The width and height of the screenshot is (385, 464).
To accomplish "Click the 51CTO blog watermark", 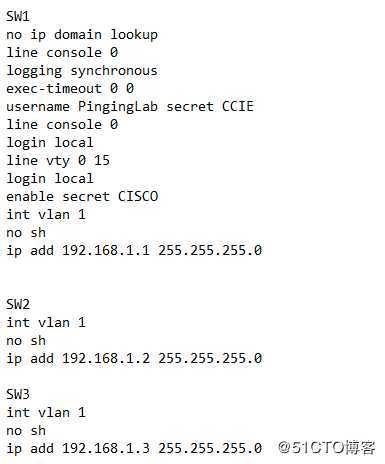I will [x=327, y=448].
